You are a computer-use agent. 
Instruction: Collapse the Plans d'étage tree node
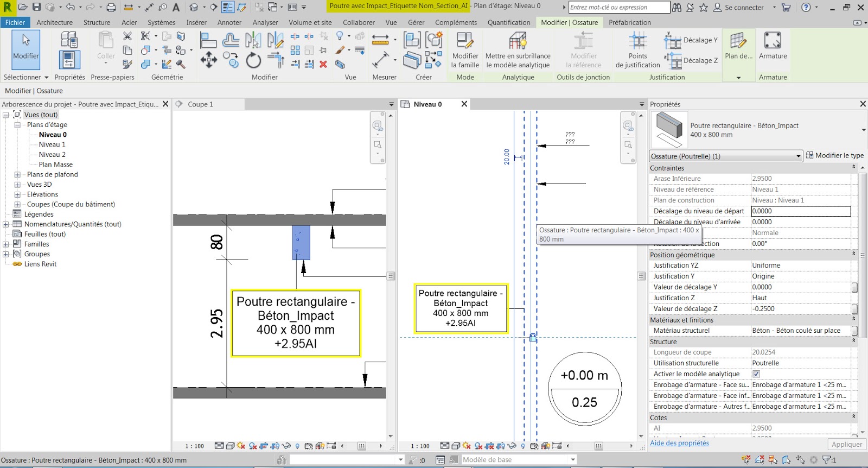coord(17,125)
